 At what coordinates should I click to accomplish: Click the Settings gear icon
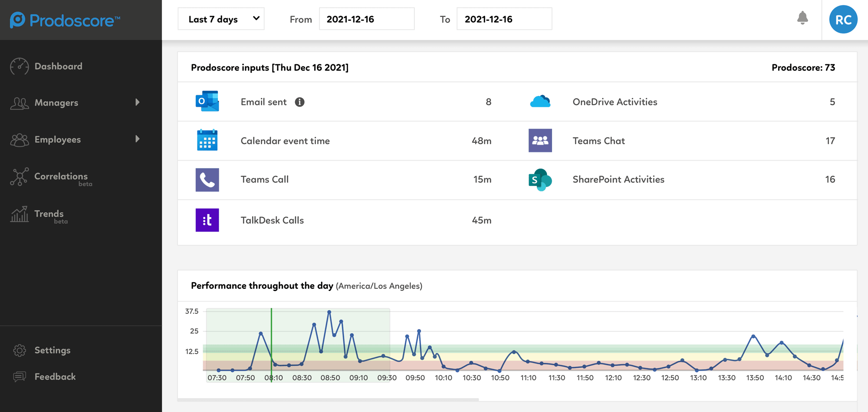pyautogui.click(x=19, y=350)
